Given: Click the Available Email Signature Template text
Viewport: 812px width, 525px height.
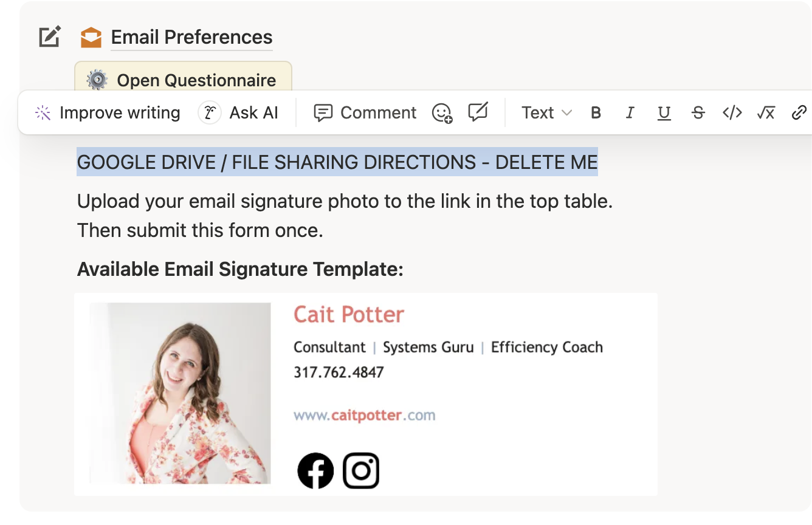Looking at the screenshot, I should coord(240,269).
